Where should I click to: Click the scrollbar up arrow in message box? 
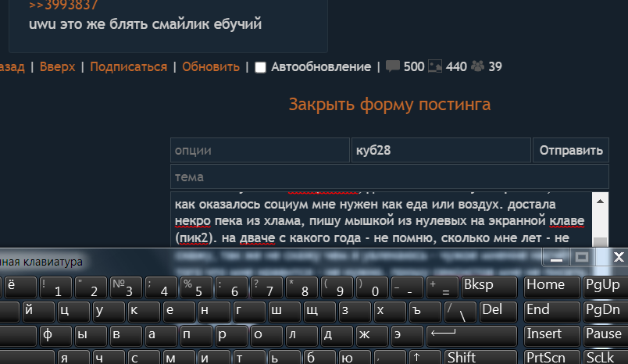(601, 198)
